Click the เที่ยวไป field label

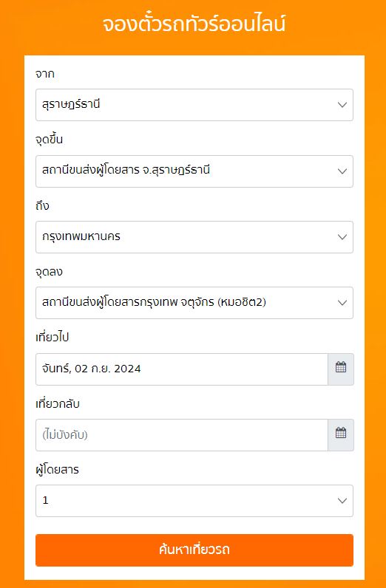[x=53, y=338]
